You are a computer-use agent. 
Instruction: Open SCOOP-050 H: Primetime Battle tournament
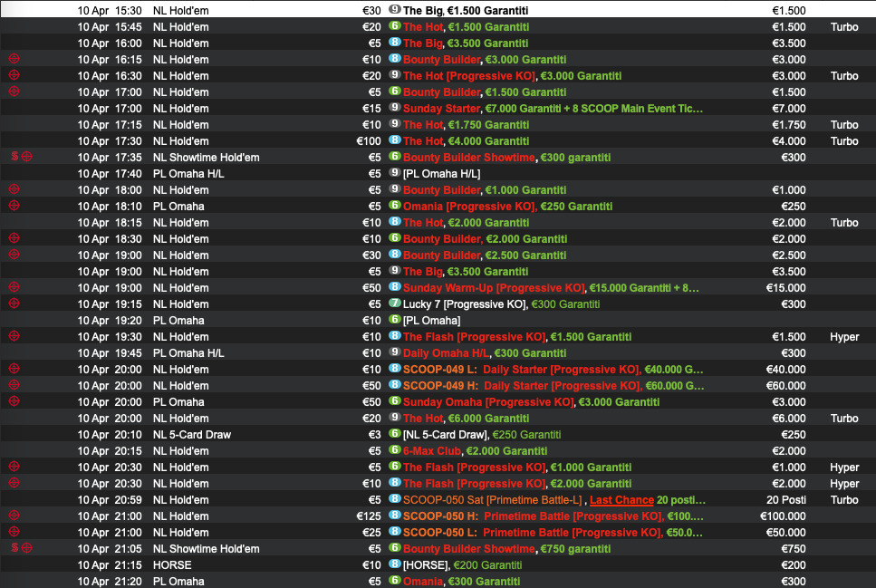[554, 516]
